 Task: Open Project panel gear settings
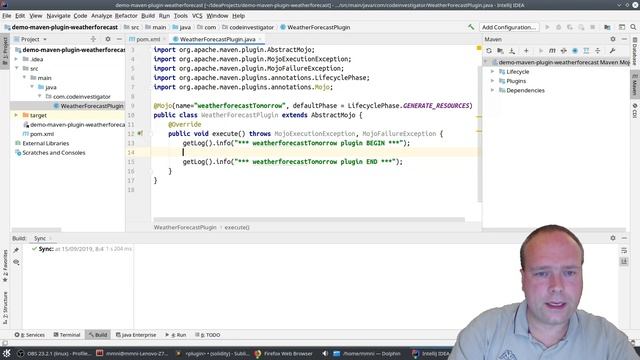pos(108,39)
